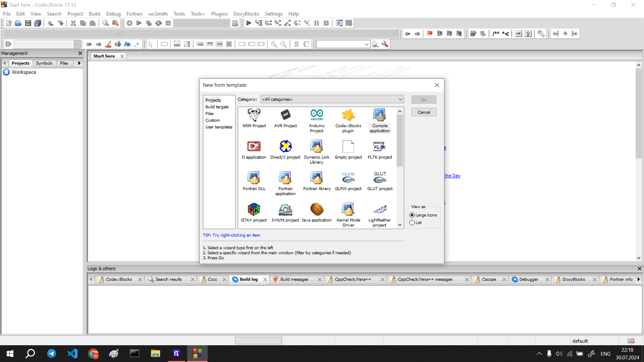Choose the Java application template
The height and width of the screenshot is (362, 644).
click(x=317, y=213)
